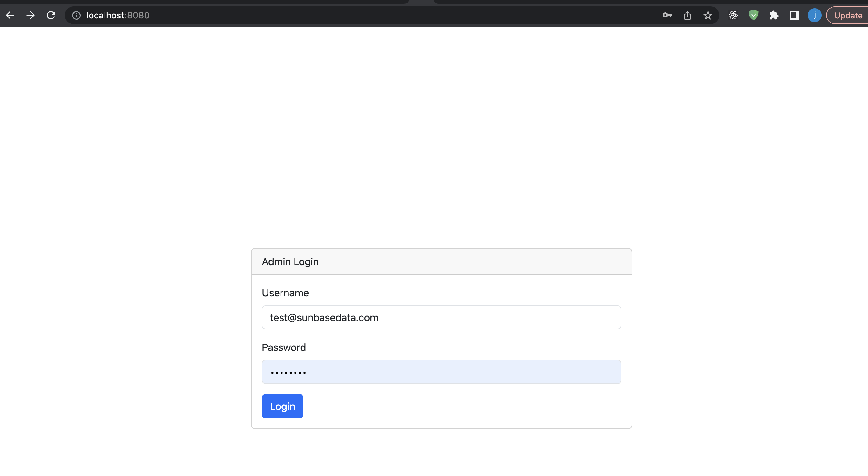Open the profile avatar labeled j
Image resolution: width=868 pixels, height=476 pixels.
814,15
